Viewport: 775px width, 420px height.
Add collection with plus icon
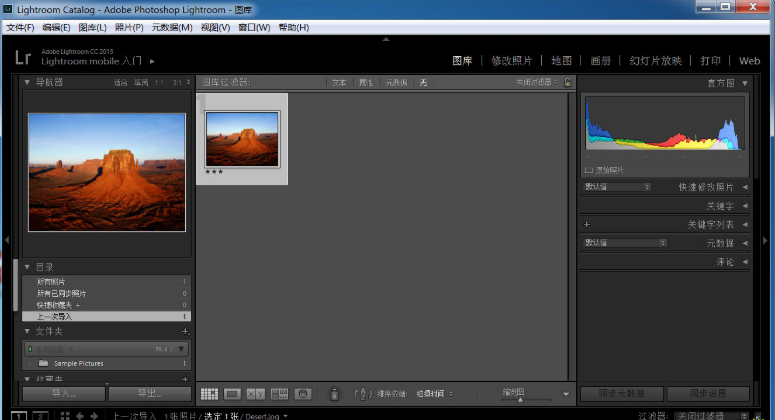pos(185,379)
